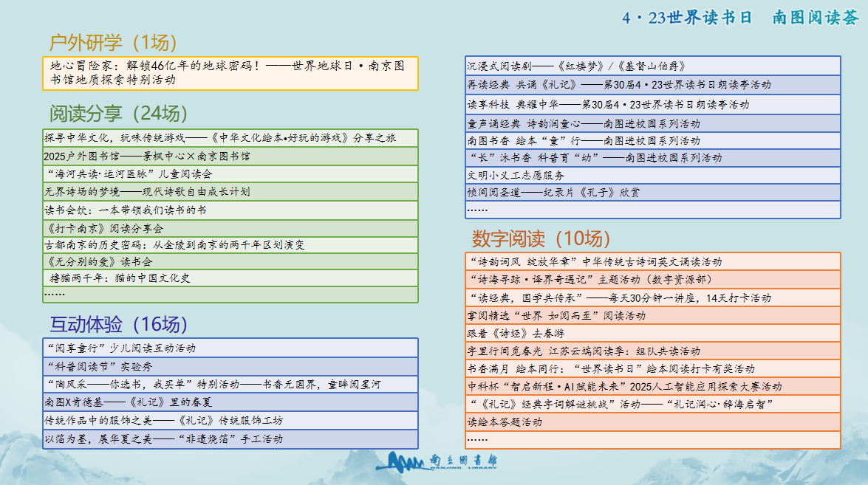Click '"诗韵词风 绽放华章"' 诵读活动 row

coord(653,261)
